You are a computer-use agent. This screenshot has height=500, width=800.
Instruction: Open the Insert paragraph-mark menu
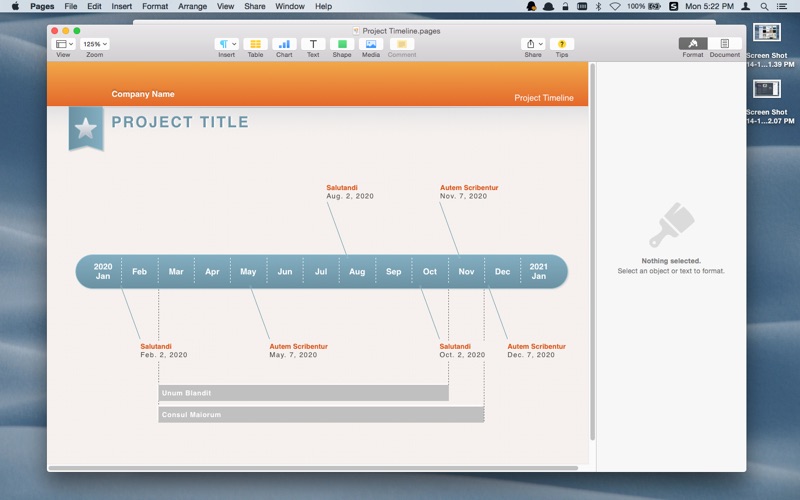click(x=227, y=44)
